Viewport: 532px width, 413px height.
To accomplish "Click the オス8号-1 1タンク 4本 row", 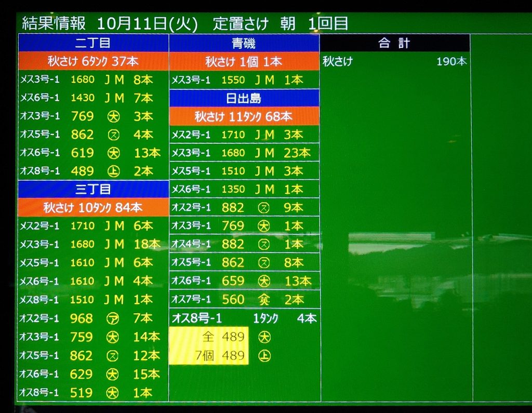I will (244, 318).
